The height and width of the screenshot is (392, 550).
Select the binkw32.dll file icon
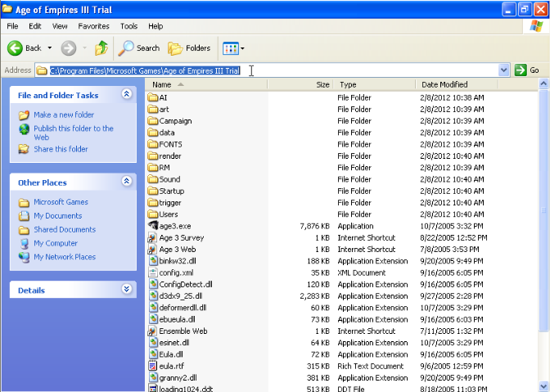pos(152,261)
